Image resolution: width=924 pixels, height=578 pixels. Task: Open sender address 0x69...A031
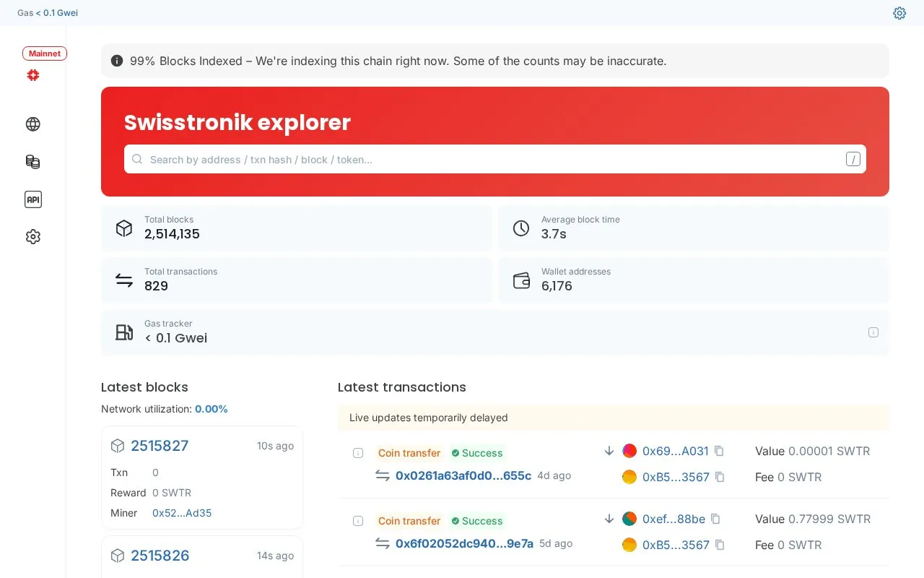tap(676, 451)
